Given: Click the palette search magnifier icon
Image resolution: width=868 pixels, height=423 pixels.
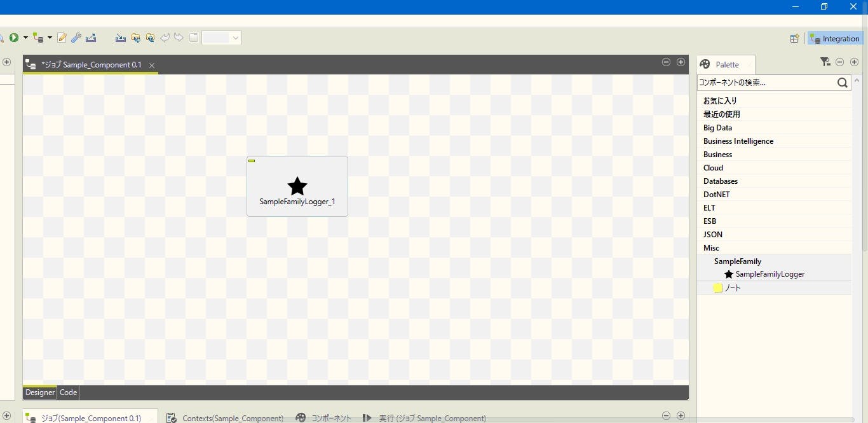Looking at the screenshot, I should 843,83.
